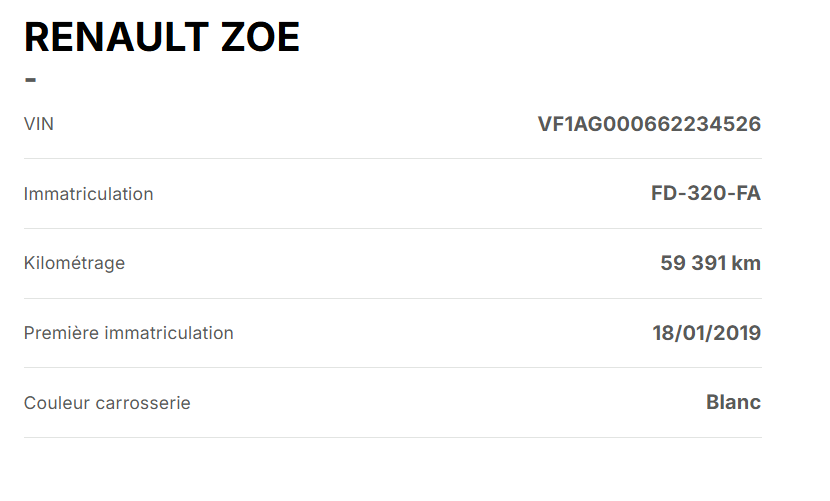The height and width of the screenshot is (501, 830).
Task: Click the word RENAULT in the title
Action: click(113, 37)
